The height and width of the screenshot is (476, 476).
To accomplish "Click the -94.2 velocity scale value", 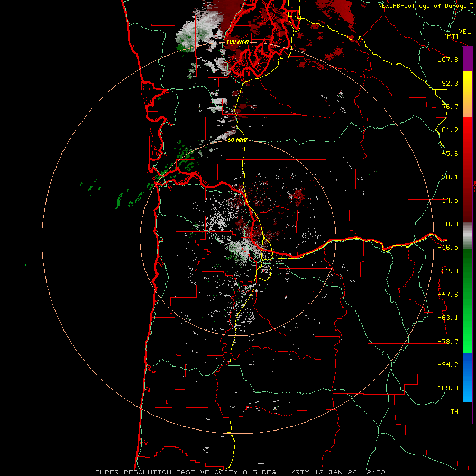I will [x=448, y=364].
